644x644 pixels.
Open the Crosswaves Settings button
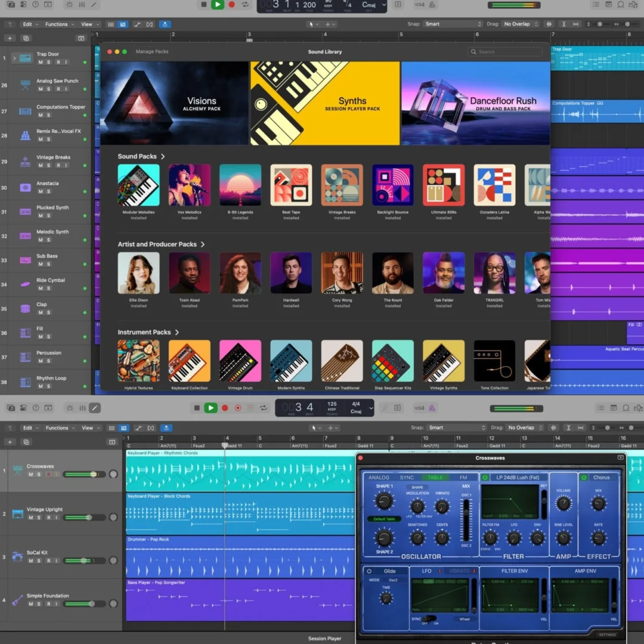pyautogui.click(x=607, y=634)
